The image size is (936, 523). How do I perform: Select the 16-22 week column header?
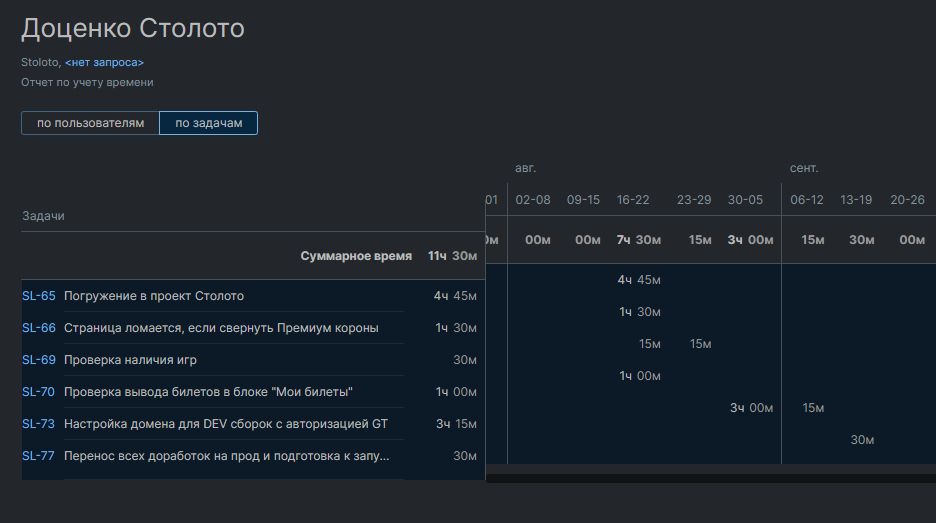pyautogui.click(x=633, y=200)
